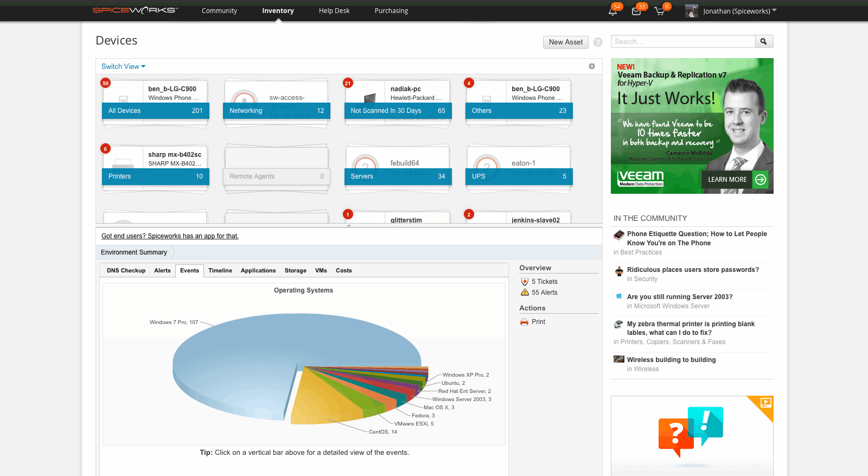868x476 pixels.
Task: Switch to the DNS Checkup tab
Action: tap(126, 270)
